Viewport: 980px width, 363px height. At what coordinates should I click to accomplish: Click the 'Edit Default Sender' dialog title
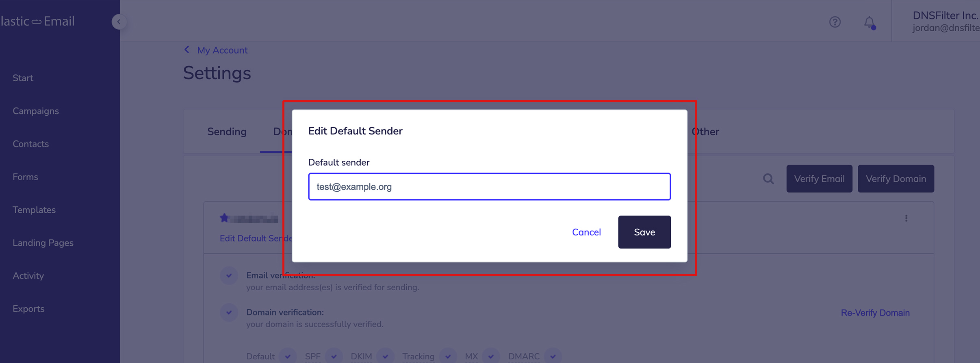click(x=355, y=131)
